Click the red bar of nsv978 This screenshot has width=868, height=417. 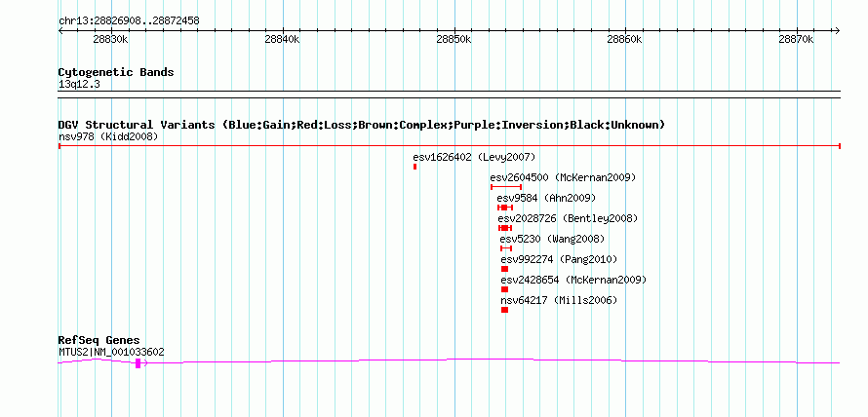pos(450,146)
